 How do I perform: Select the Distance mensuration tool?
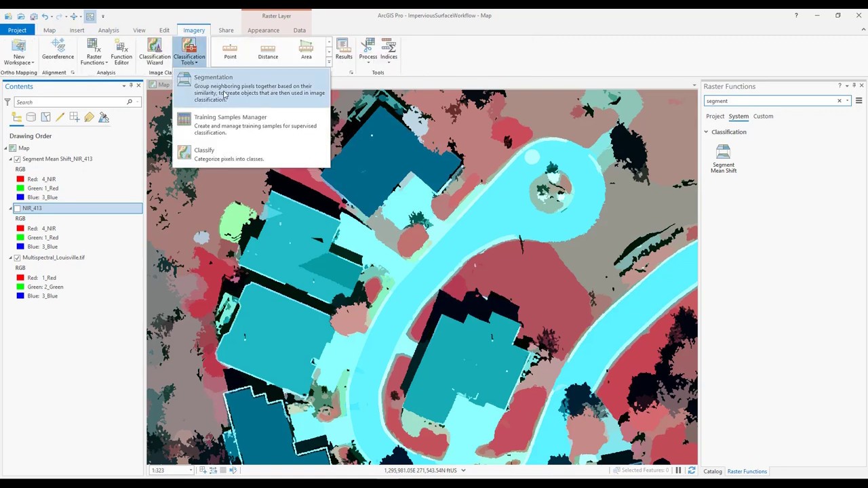tap(268, 52)
